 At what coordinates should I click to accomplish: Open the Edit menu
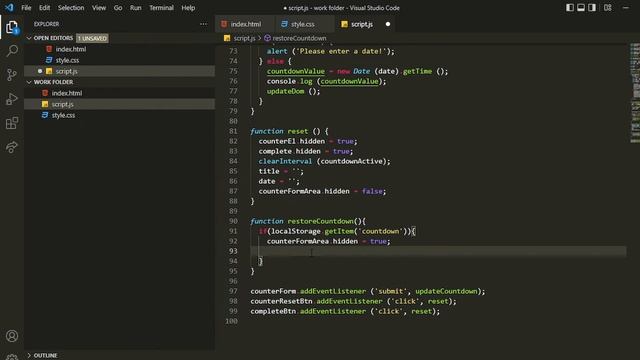44,8
